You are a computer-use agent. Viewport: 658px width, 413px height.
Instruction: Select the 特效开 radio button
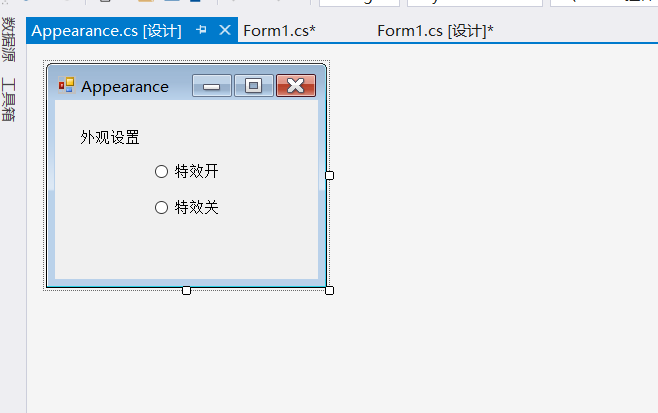(x=186, y=171)
